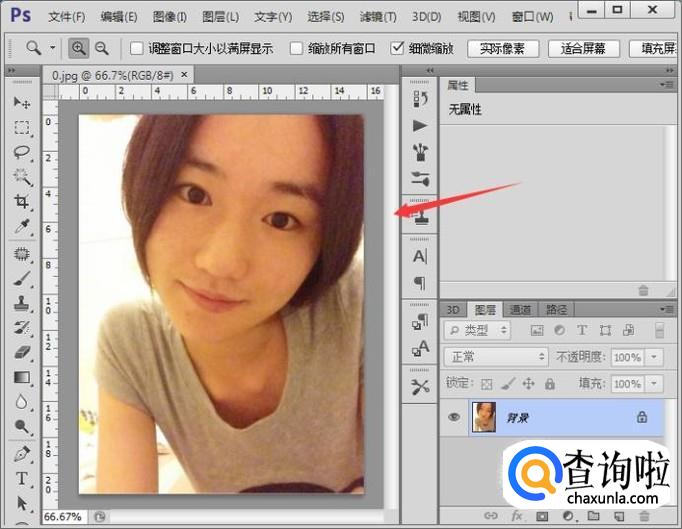The height and width of the screenshot is (529, 682).
Task: Open the blend mode 正常 dropdown
Action: pos(497,357)
